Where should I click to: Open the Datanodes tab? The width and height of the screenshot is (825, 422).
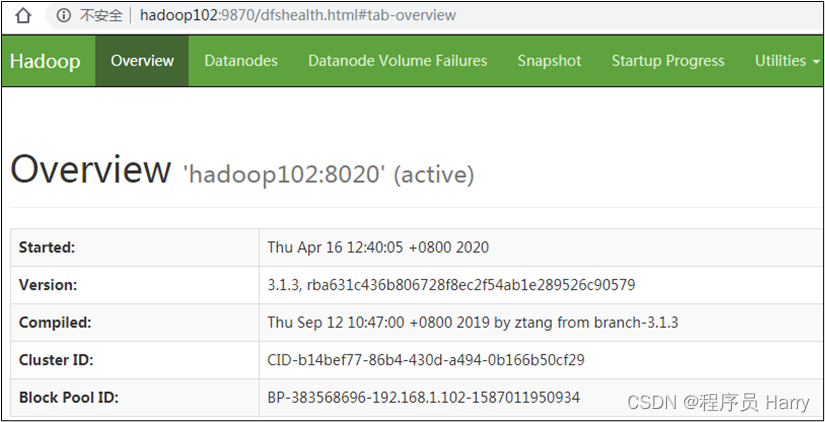click(241, 61)
